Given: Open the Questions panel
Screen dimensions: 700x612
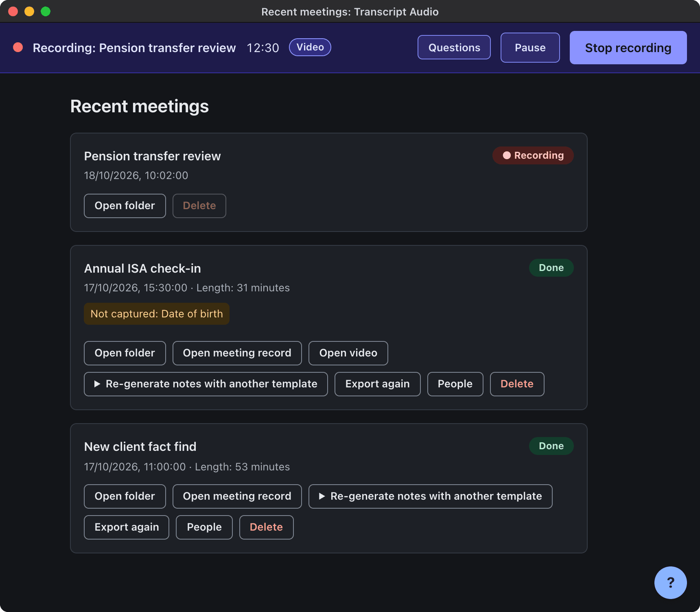Looking at the screenshot, I should tap(454, 48).
